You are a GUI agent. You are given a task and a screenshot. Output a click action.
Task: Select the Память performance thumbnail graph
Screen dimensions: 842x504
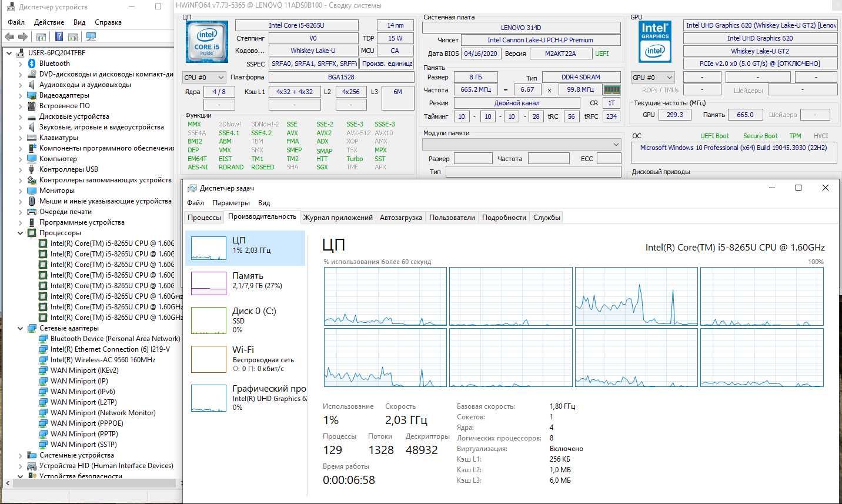click(208, 283)
